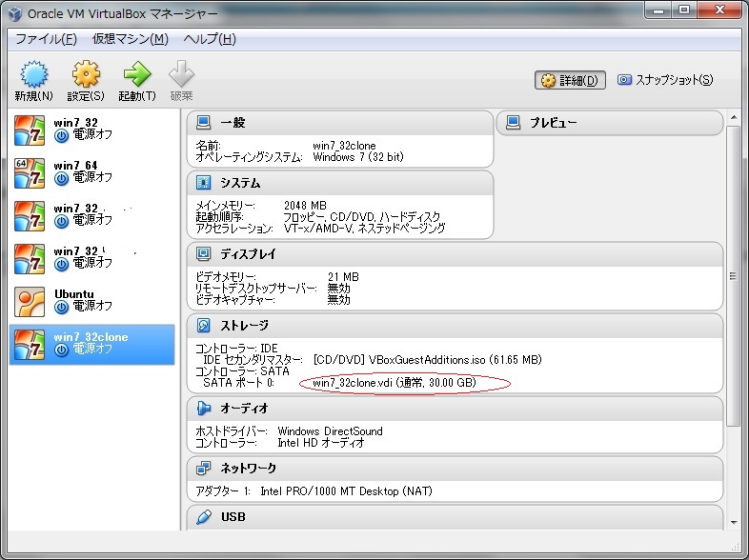Select the win7_32 VM at top of list

[91, 130]
